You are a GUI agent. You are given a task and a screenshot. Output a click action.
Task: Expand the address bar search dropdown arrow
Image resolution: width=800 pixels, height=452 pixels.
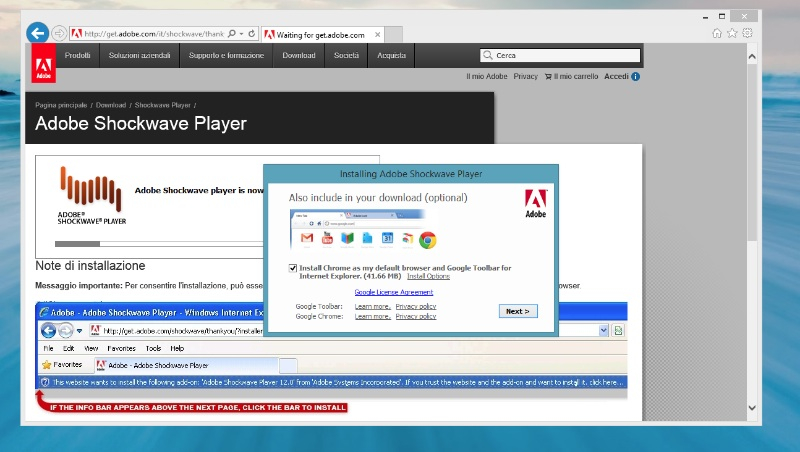240,34
